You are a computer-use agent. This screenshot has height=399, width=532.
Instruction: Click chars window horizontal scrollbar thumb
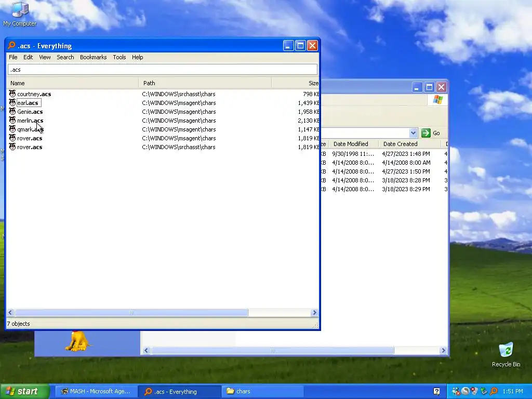pos(272,351)
